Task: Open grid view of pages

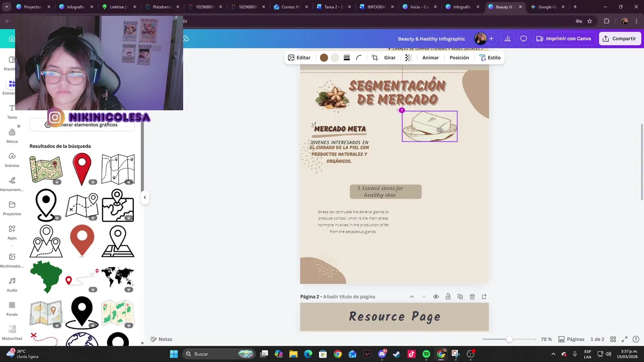Action: click(613, 339)
